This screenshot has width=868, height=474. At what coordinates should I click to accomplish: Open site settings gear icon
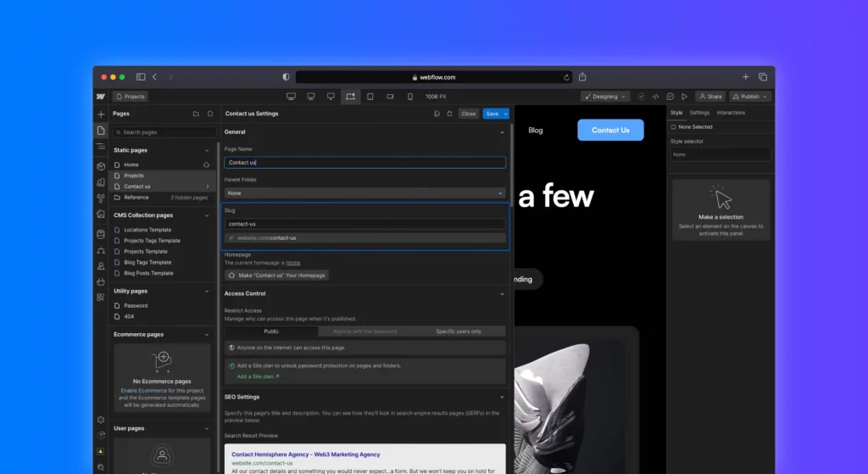(101, 420)
